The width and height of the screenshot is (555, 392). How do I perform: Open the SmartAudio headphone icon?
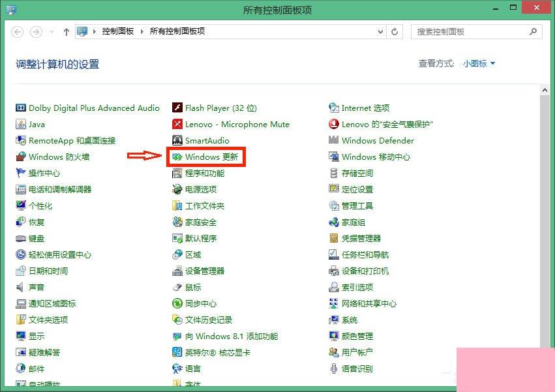coord(177,140)
